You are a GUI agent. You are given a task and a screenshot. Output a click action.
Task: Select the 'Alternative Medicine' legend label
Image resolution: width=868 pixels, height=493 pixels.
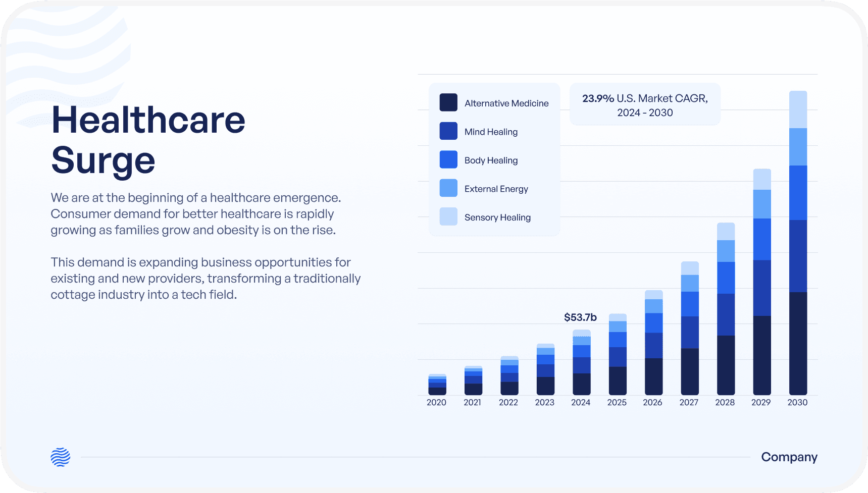tap(506, 103)
